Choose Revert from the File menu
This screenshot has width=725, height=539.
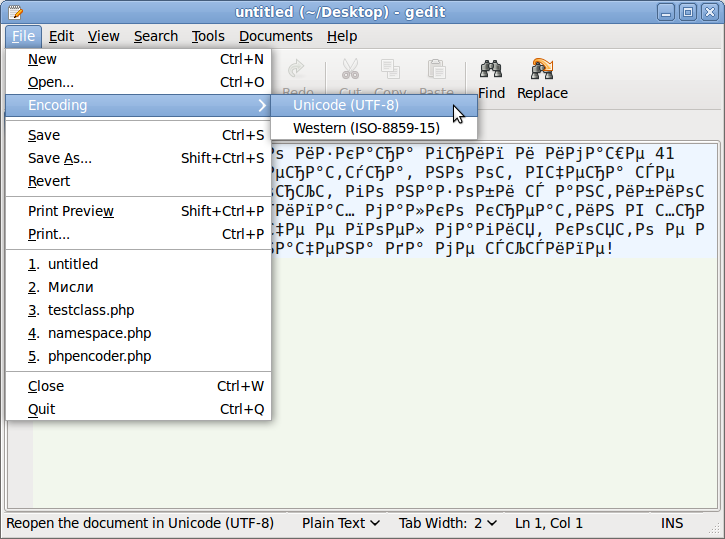click(138, 181)
